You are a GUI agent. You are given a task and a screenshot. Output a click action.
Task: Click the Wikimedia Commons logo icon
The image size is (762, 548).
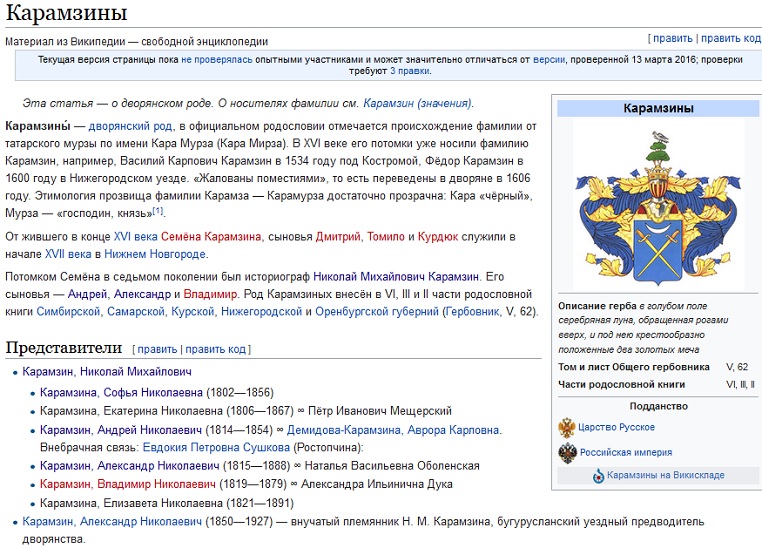tap(598, 476)
